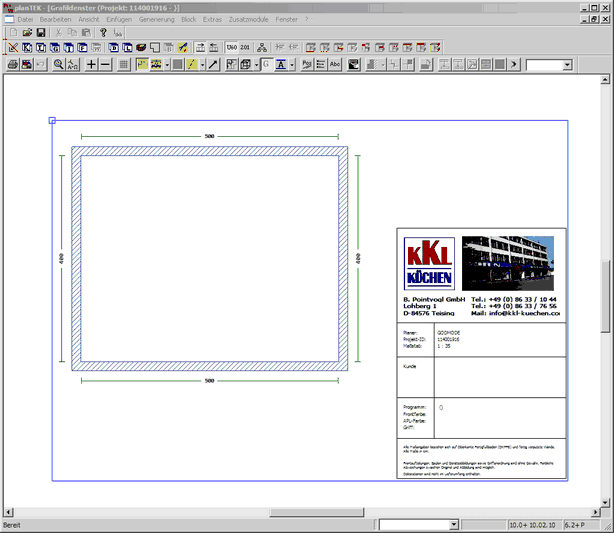Click the minus zoom-out icon

pos(105,64)
